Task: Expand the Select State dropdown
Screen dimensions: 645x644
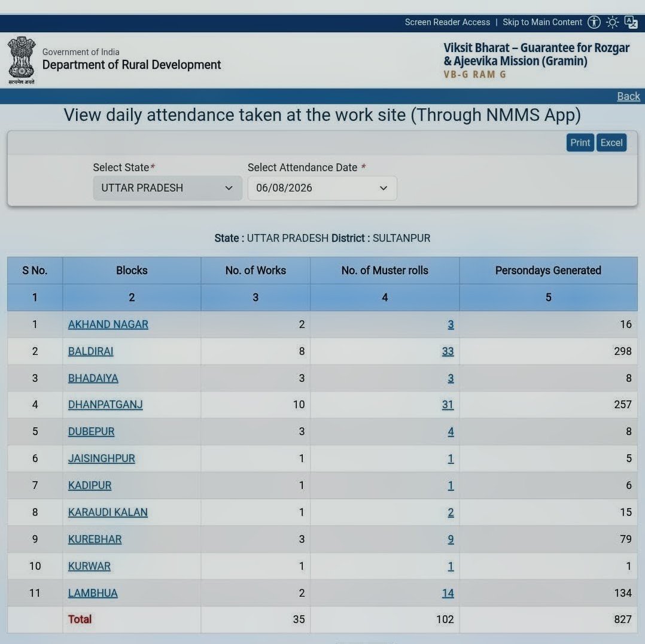Action: point(168,188)
